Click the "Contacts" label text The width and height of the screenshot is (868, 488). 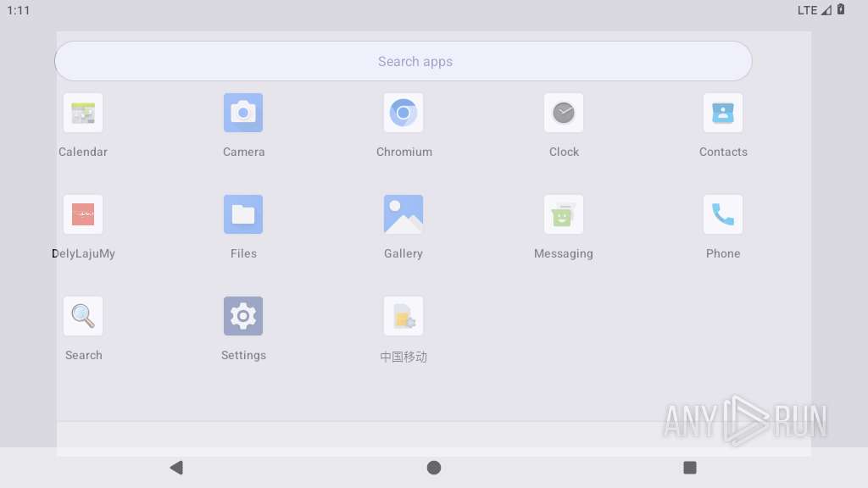point(723,152)
